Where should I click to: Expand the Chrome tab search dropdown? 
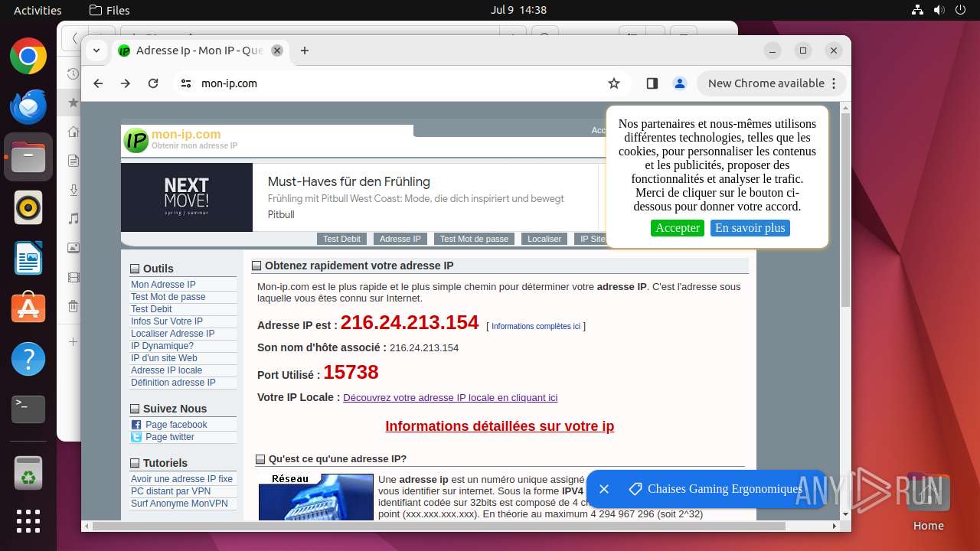(x=96, y=51)
